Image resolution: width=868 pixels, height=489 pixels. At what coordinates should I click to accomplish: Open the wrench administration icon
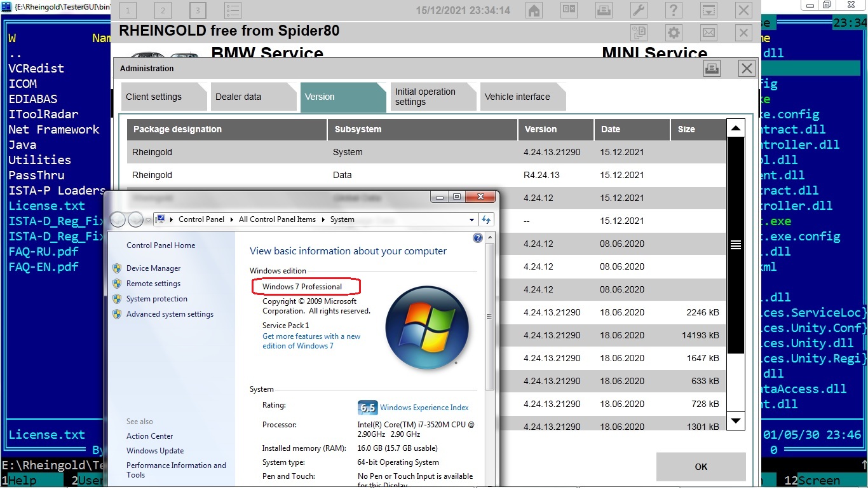point(639,10)
